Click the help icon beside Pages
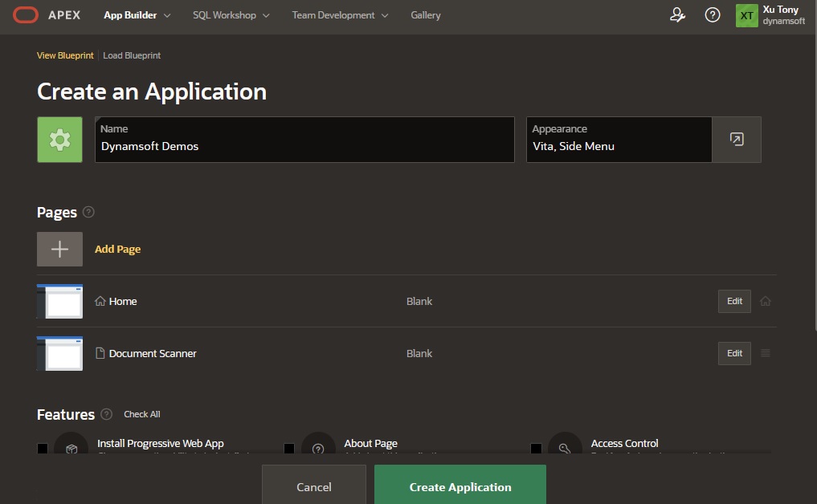The image size is (817, 504). [x=88, y=213]
